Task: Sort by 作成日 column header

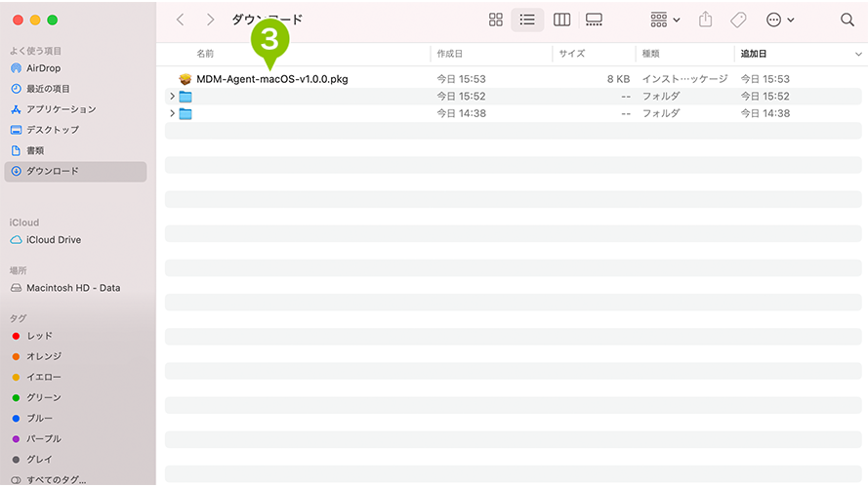Action: click(449, 54)
